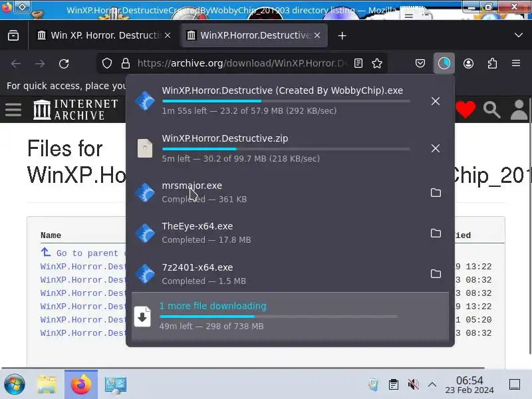Open the Internet Archive search icon

pyautogui.click(x=492, y=110)
